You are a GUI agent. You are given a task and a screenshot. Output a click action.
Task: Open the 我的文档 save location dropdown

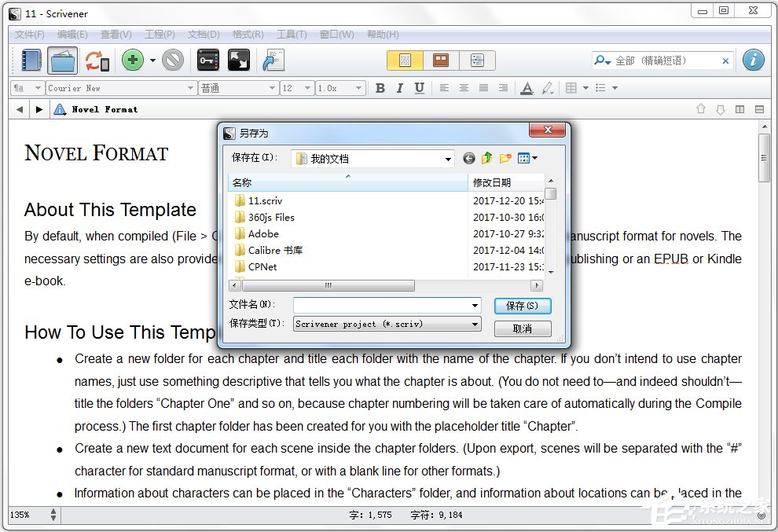coord(372,159)
